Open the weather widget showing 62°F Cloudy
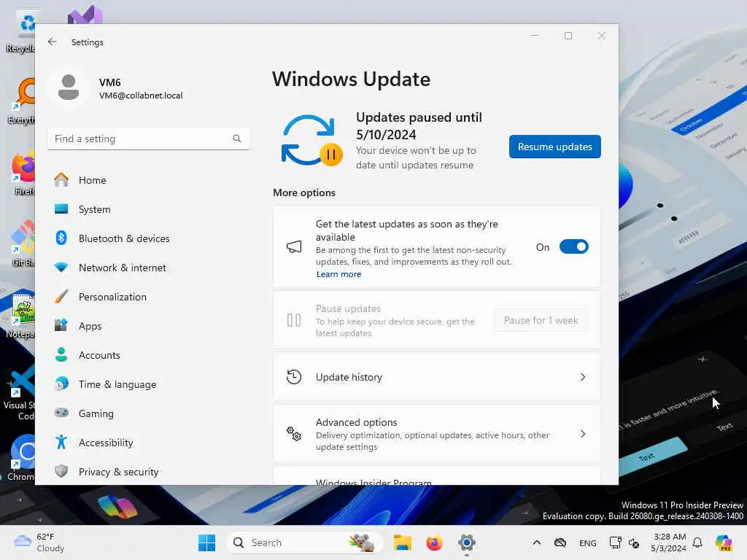 pyautogui.click(x=39, y=542)
